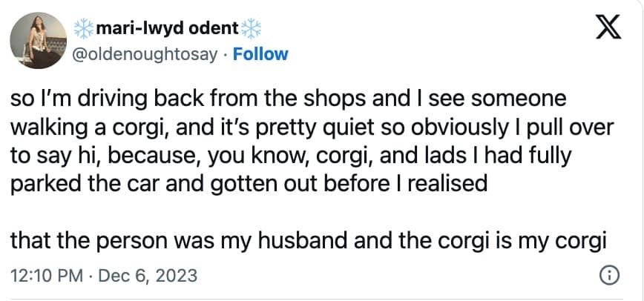Open the tweet info icon
Image resolution: width=644 pixels, height=301 pixels.
(608, 275)
